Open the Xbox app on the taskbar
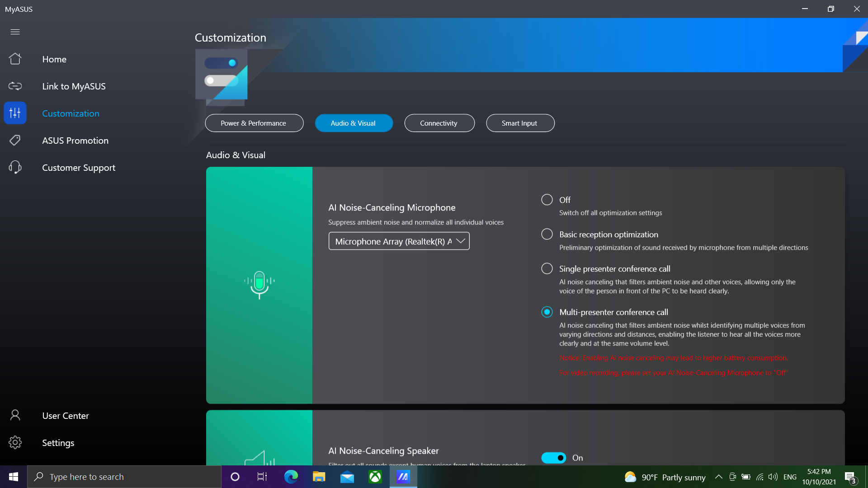868x488 pixels. 375,477
